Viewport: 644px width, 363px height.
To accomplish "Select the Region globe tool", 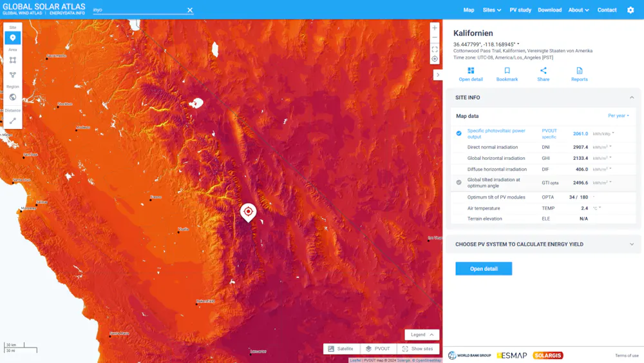I will (13, 97).
